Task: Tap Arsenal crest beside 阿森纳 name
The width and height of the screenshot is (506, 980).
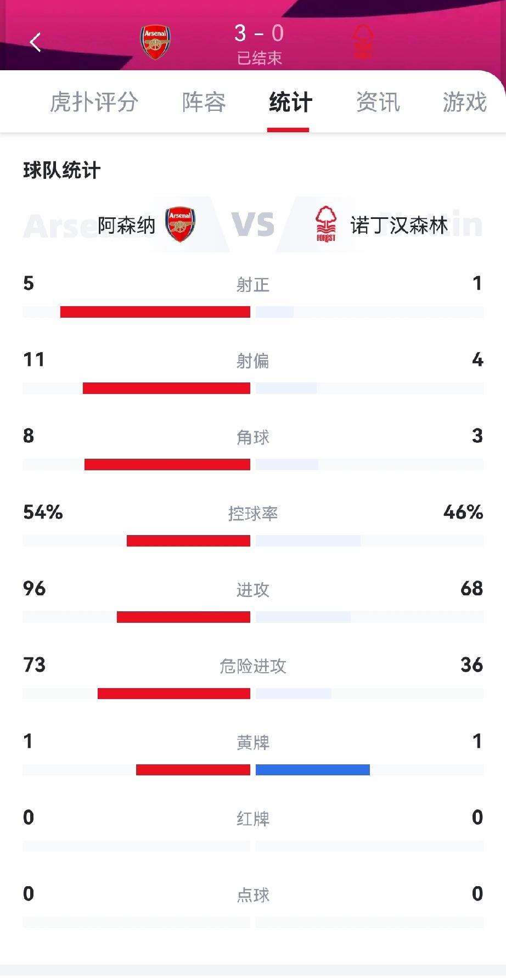Action: (x=180, y=224)
